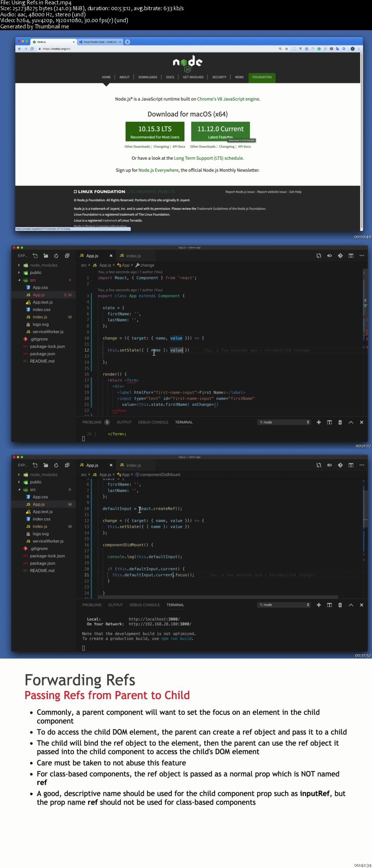Download the 11.12.0 Current version
The width and height of the screenshot is (372, 868).
(221, 132)
